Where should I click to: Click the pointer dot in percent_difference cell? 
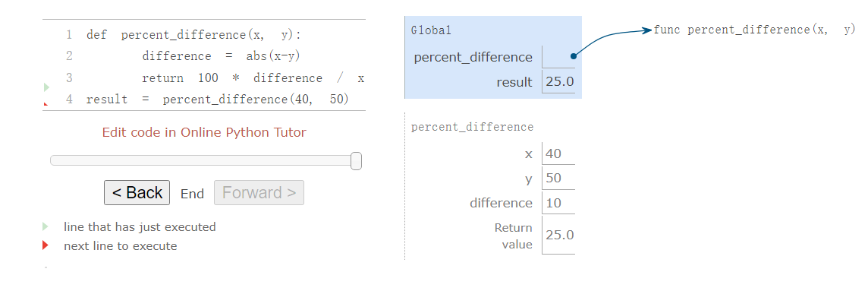point(573,56)
